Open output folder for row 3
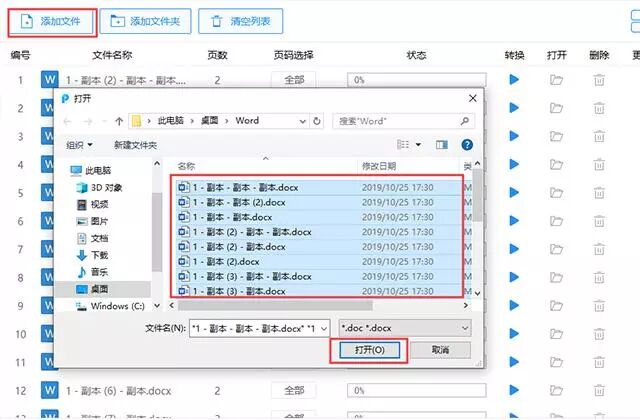The height and width of the screenshot is (420, 640). (x=556, y=136)
